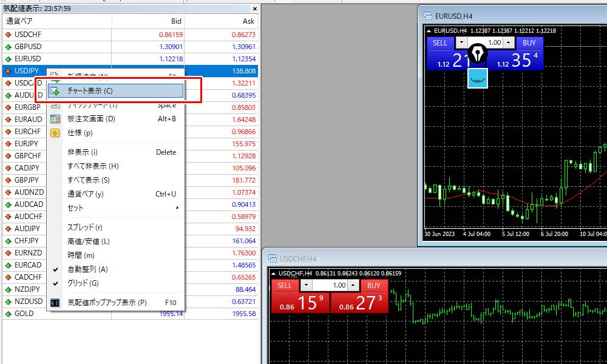The width and height of the screenshot is (607, 364).
Task: Click the yellow 仕様 specification icon
Action: pos(55,133)
